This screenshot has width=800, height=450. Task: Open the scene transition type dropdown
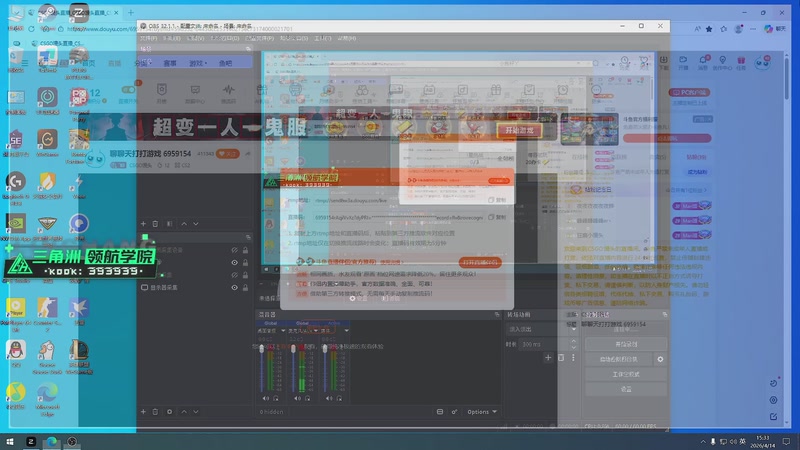pos(542,330)
